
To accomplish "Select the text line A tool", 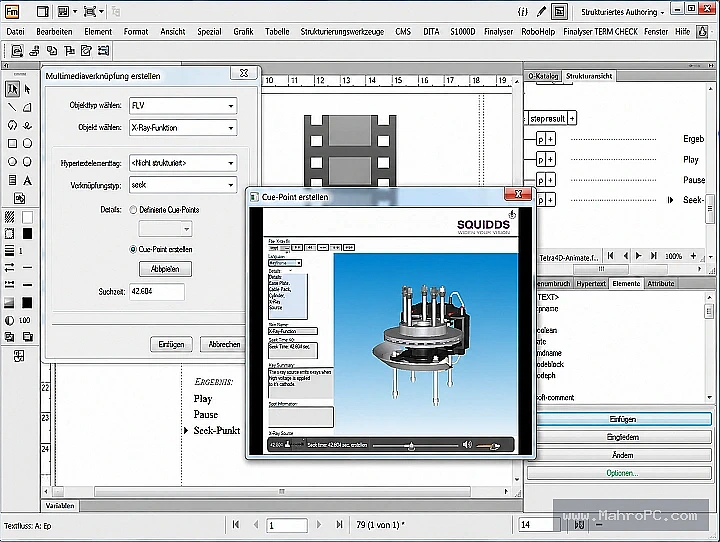I will (x=28, y=180).
